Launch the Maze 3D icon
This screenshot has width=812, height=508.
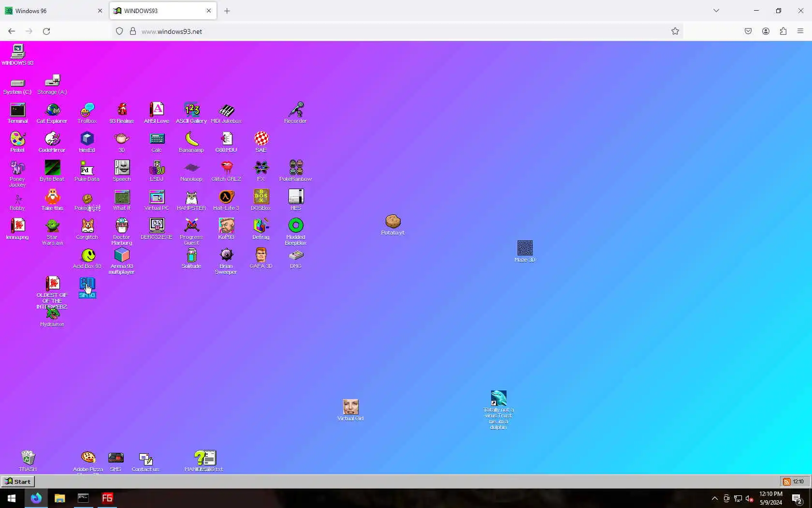click(x=525, y=252)
